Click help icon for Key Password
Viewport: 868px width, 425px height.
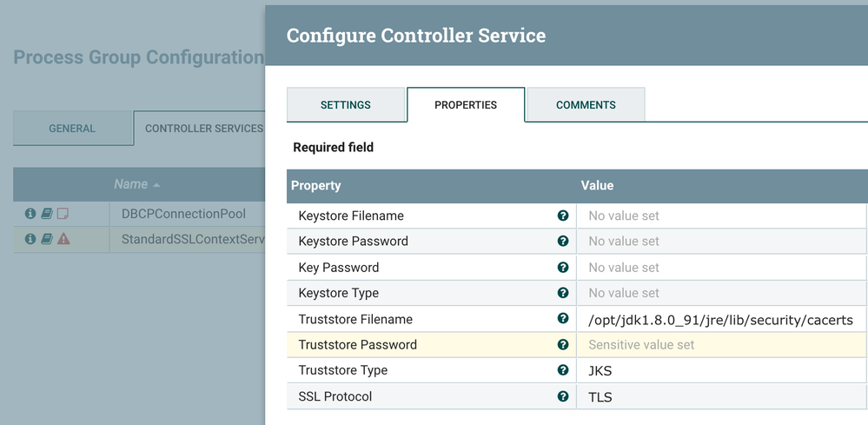[x=563, y=268]
